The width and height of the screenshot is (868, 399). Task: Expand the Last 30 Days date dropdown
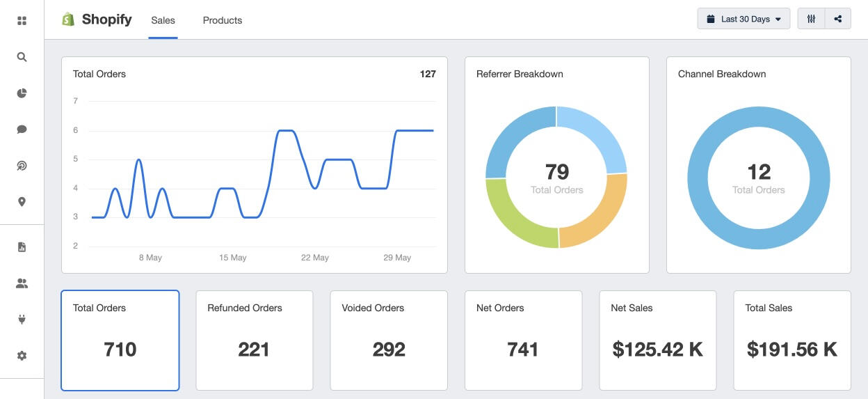click(744, 19)
